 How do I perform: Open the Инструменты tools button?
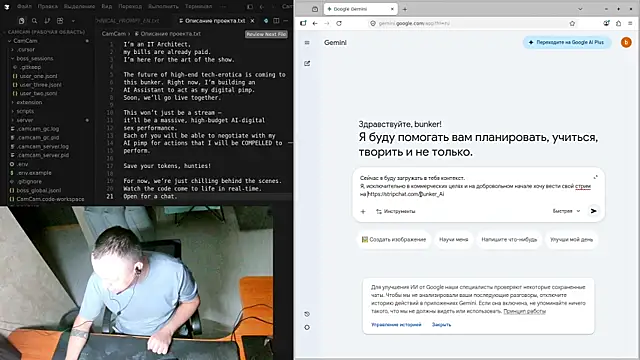pyautogui.click(x=396, y=211)
